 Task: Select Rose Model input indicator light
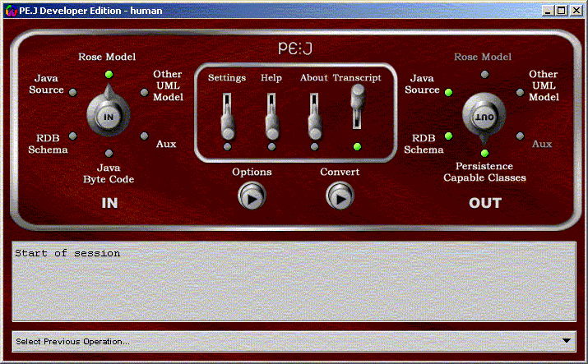(x=109, y=74)
